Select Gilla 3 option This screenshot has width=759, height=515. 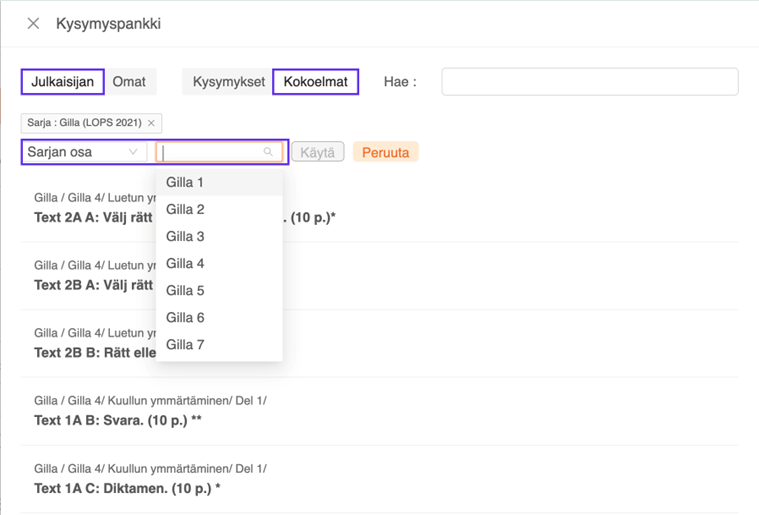pos(185,237)
